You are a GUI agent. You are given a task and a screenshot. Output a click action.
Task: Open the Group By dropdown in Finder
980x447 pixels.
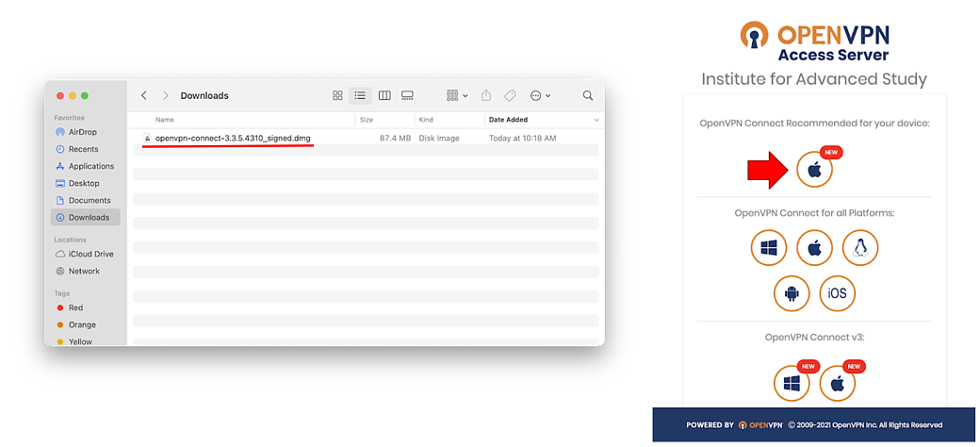[x=457, y=95]
